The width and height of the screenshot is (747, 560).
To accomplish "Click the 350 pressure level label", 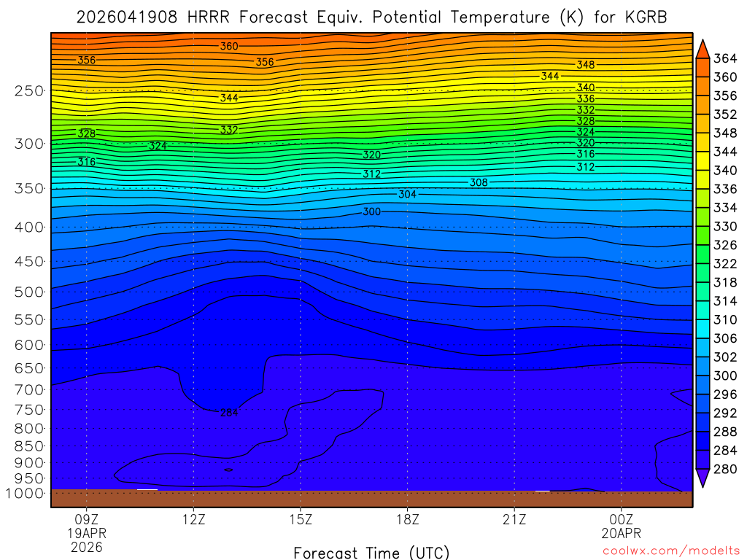I will [29, 189].
